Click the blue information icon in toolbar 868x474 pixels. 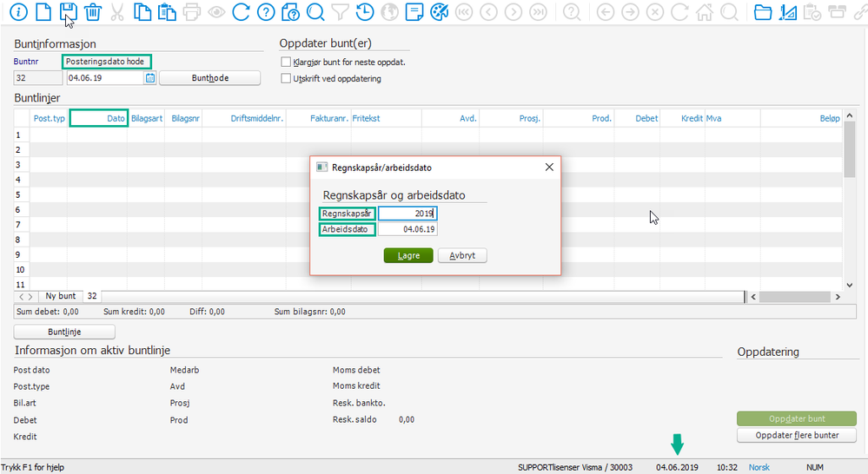pyautogui.click(x=18, y=11)
